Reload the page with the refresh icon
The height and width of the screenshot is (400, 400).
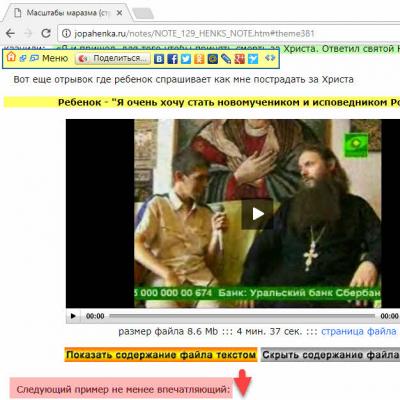tap(46, 33)
